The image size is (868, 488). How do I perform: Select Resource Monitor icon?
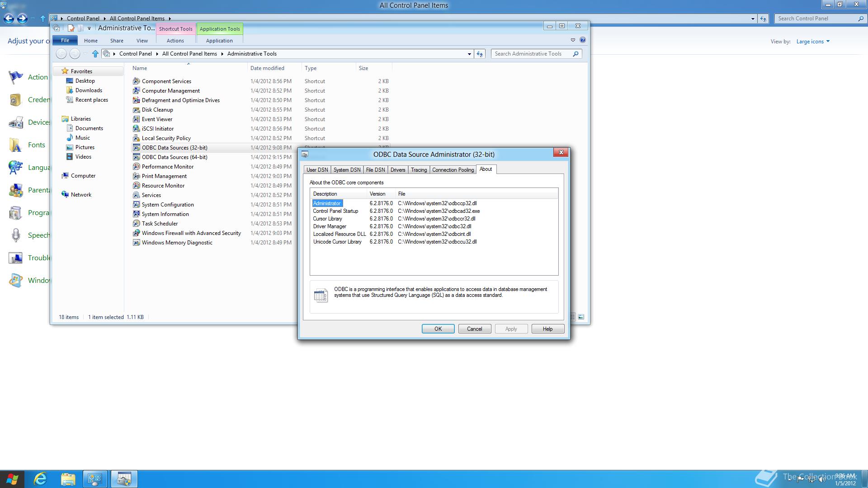pyautogui.click(x=136, y=186)
